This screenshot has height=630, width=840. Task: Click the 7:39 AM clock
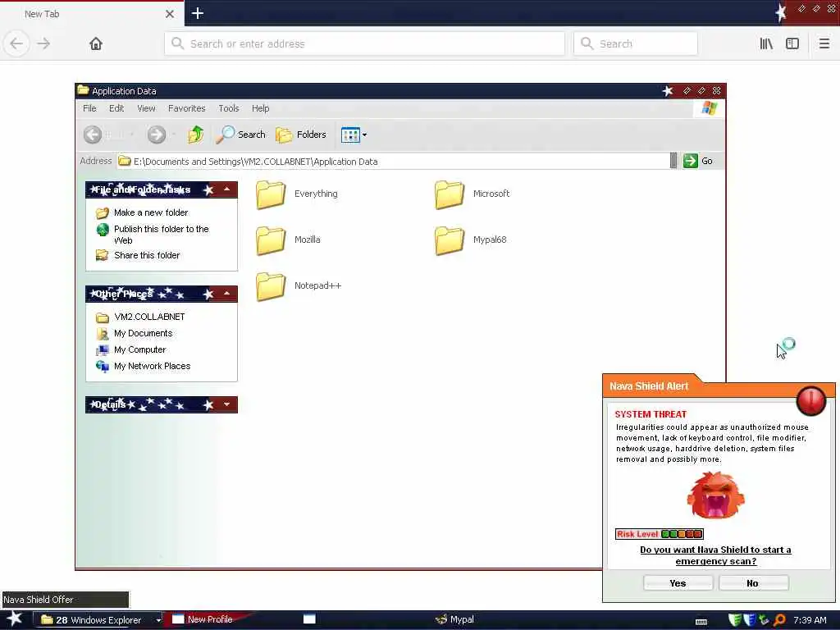pos(810,620)
